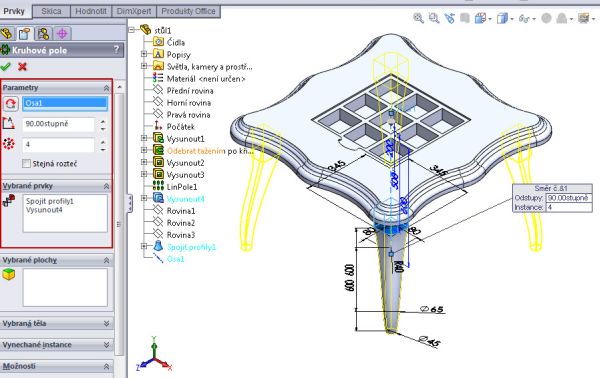Open DimXpertManager crosshair icon tab

[62, 34]
